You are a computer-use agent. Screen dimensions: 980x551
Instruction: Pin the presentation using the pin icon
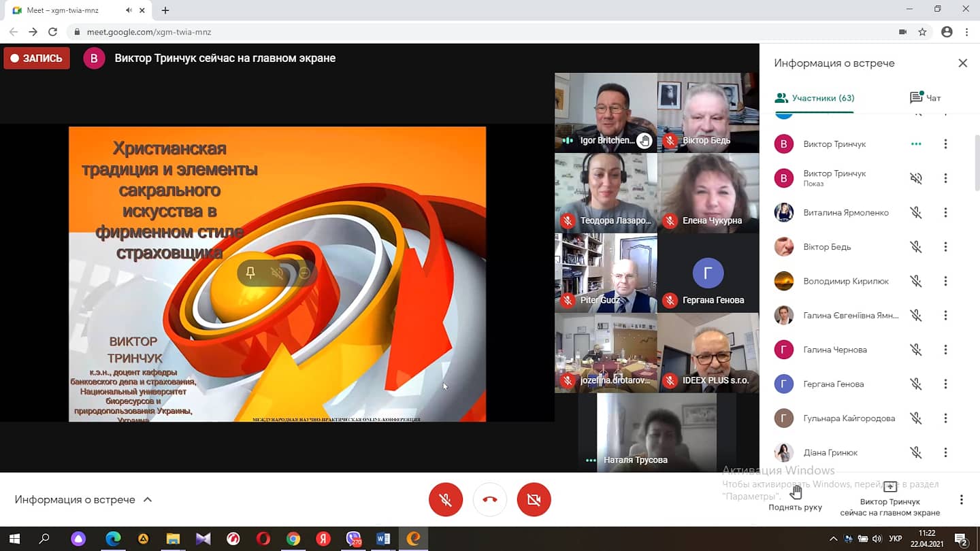tap(250, 273)
